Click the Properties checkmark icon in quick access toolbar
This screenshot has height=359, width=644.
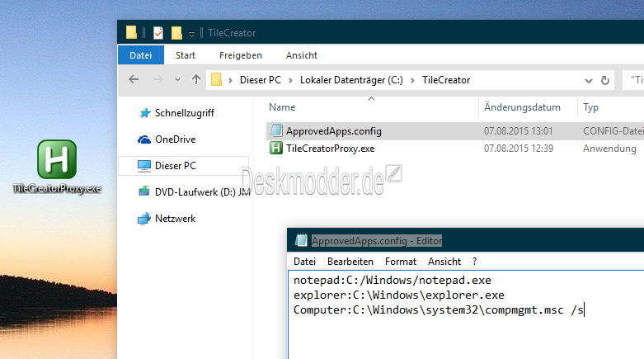tap(158, 33)
